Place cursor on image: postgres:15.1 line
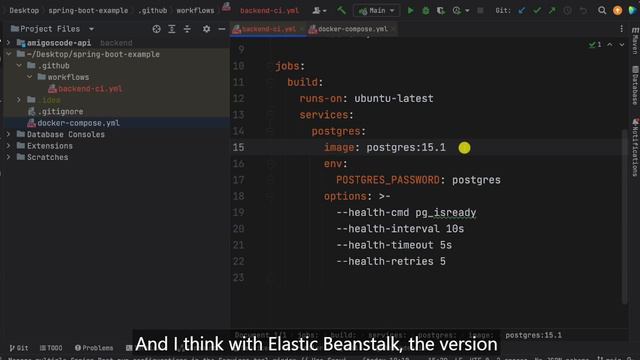The height and width of the screenshot is (360, 640). point(385,147)
